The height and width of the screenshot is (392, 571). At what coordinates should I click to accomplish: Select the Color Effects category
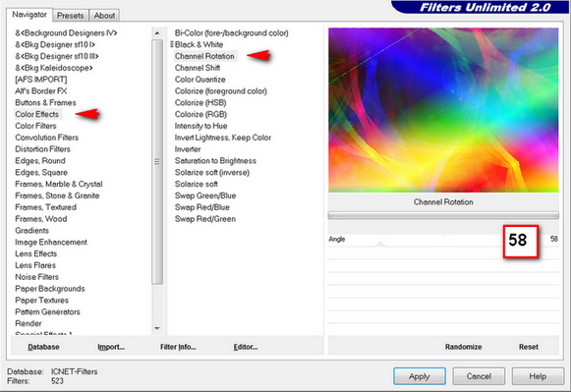click(x=37, y=114)
